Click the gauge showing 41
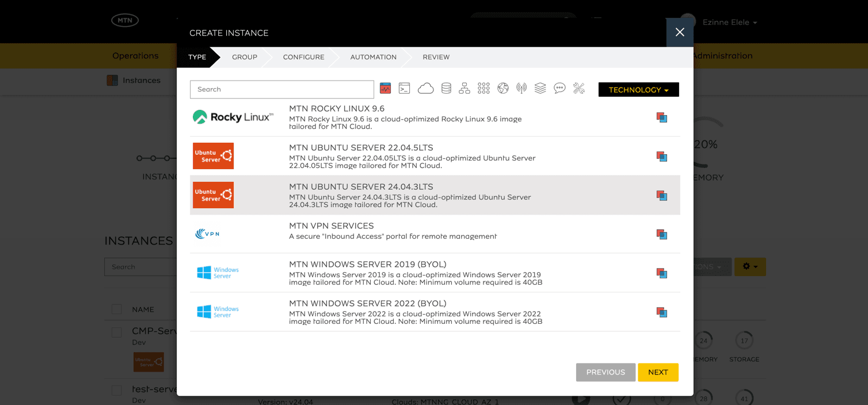Viewport: 868px width, 405px height. pyautogui.click(x=744, y=398)
